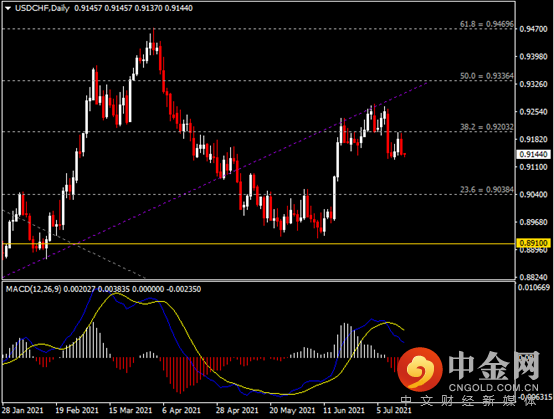The width and height of the screenshot is (554, 419).
Task: Click the 0.94700 price scale label
Action: [534, 29]
